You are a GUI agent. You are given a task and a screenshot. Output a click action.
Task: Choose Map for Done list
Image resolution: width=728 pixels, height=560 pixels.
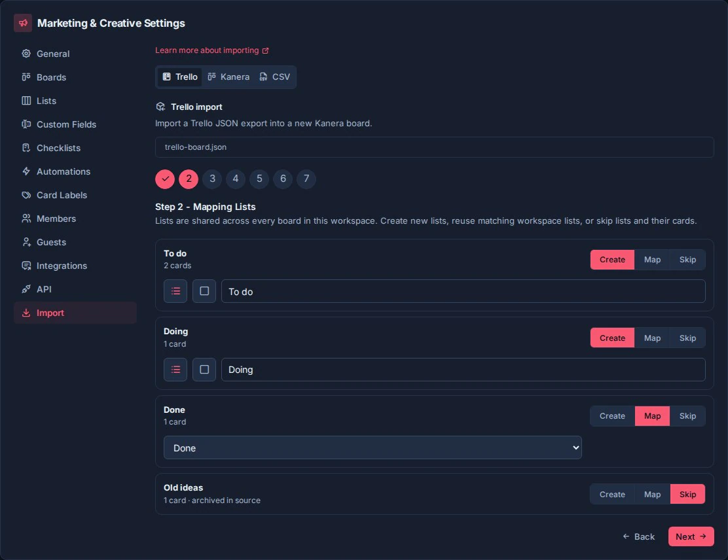(652, 416)
